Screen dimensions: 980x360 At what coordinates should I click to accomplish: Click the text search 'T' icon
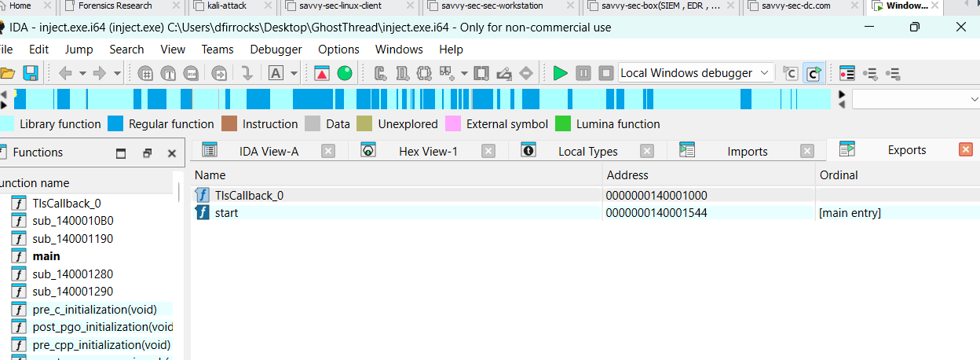click(168, 73)
